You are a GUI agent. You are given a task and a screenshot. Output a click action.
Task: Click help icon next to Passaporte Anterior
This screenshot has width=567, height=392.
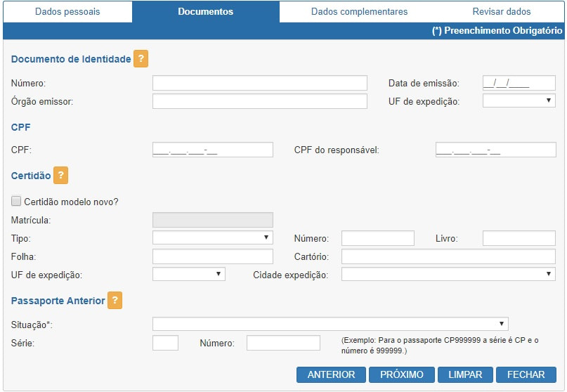pos(115,301)
